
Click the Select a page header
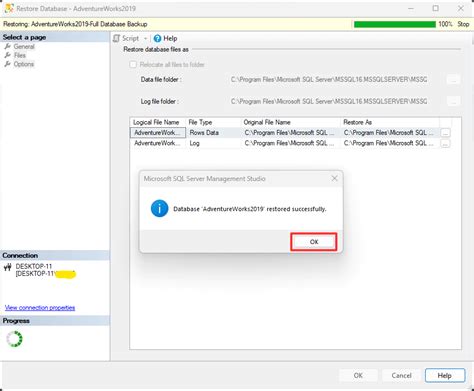point(55,37)
